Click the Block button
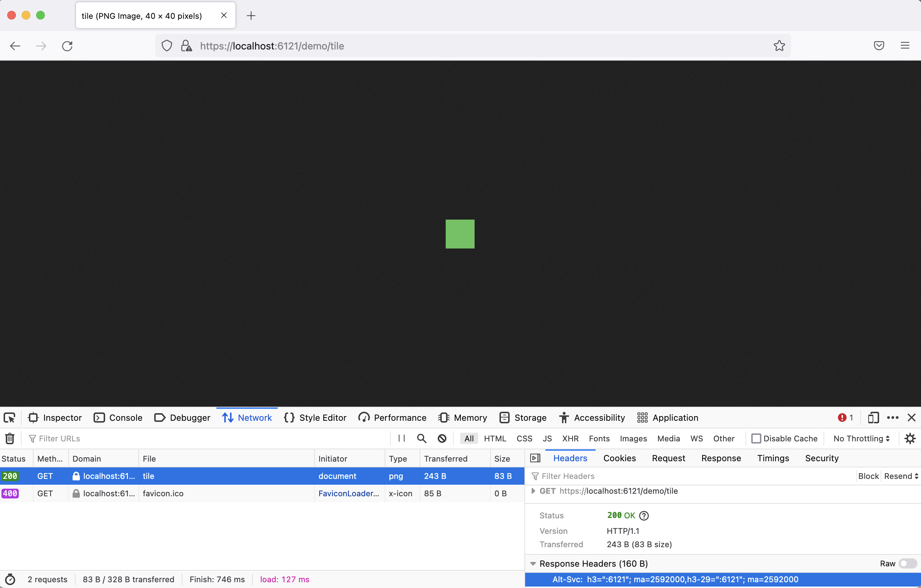Screen dimensions: 921x588 click(868, 476)
